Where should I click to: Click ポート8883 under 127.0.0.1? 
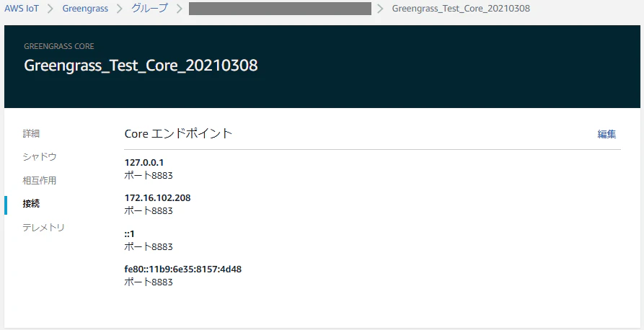149,176
